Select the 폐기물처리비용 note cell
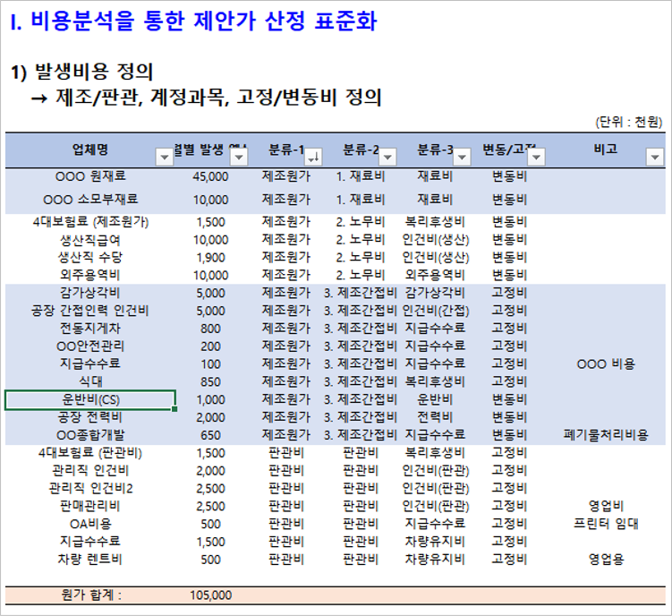 (x=606, y=435)
